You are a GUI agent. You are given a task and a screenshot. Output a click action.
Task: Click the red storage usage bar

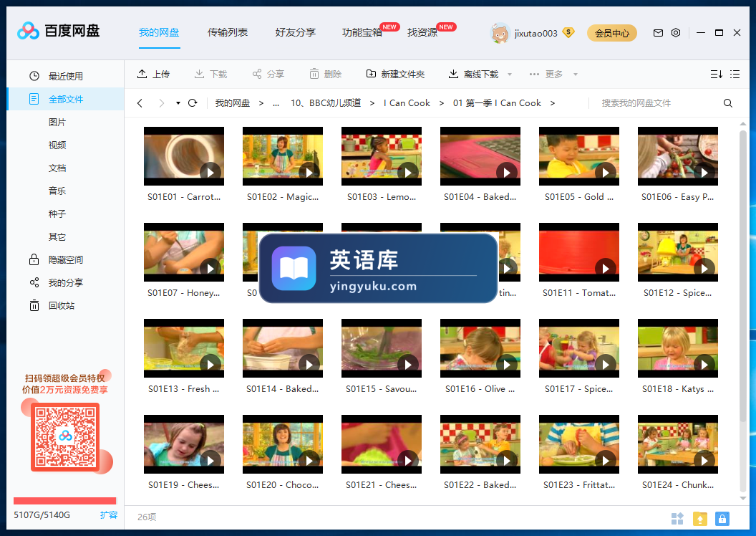point(64,501)
